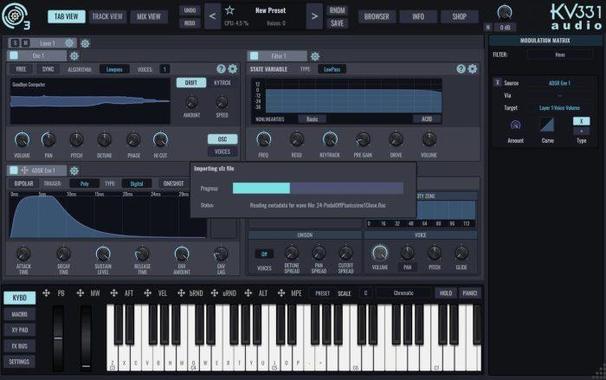Select the MACRO tab
Screen dimensions: 606x380
(x=19, y=314)
